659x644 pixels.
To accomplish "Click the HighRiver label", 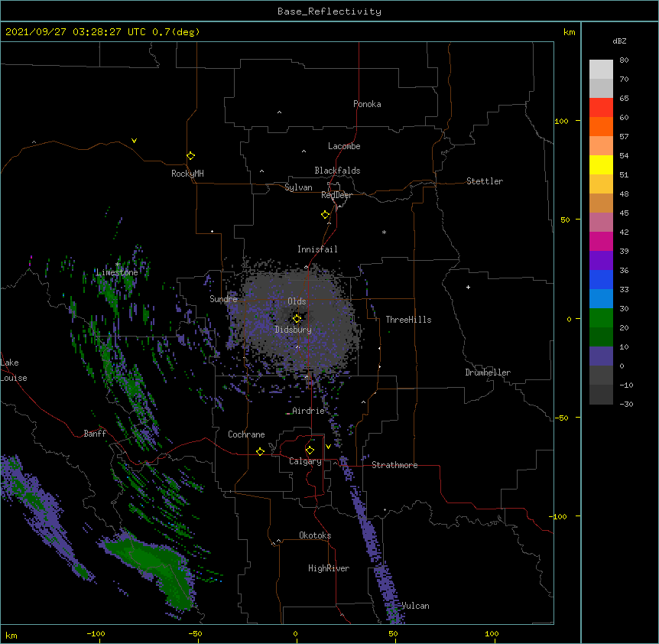I will point(329,568).
